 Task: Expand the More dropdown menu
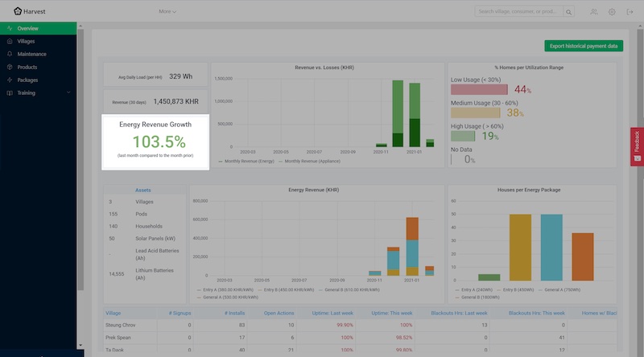(x=167, y=11)
